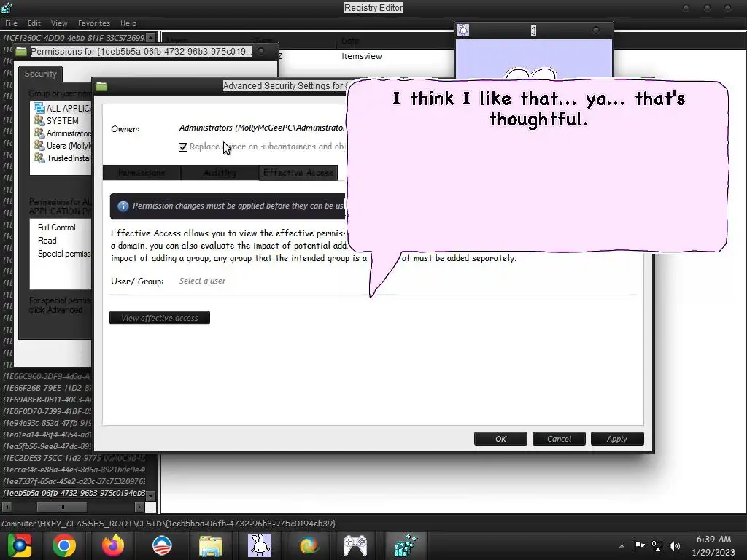Click Apply in Advanced Security Settings
The height and width of the screenshot is (560, 747).
point(617,439)
